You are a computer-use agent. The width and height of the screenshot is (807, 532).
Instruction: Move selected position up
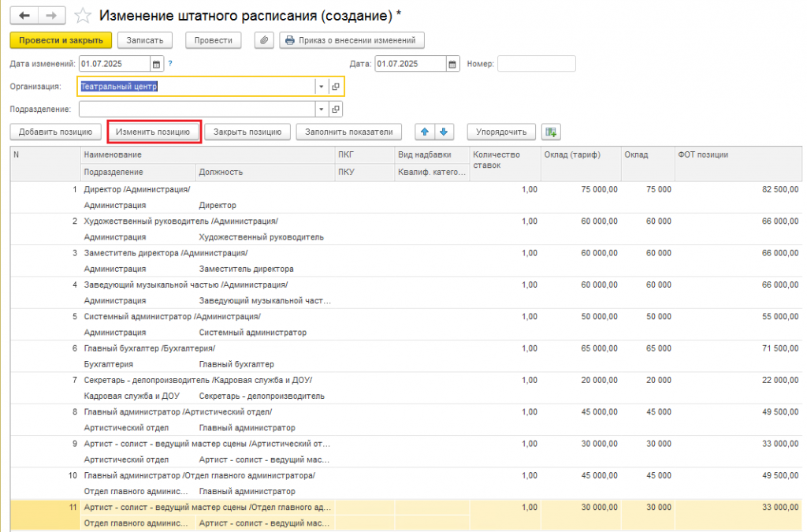(x=425, y=132)
